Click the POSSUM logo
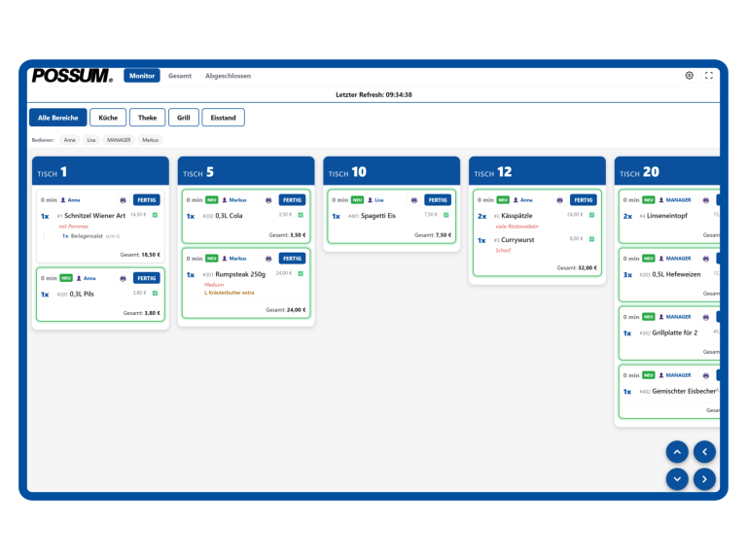This screenshot has width=747, height=560. pyautogui.click(x=72, y=76)
